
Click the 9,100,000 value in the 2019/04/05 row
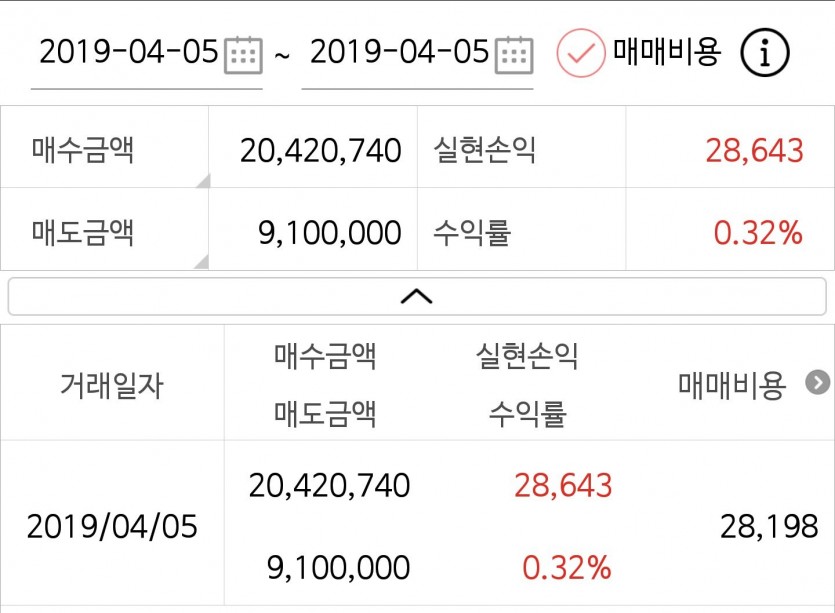pyautogui.click(x=338, y=568)
